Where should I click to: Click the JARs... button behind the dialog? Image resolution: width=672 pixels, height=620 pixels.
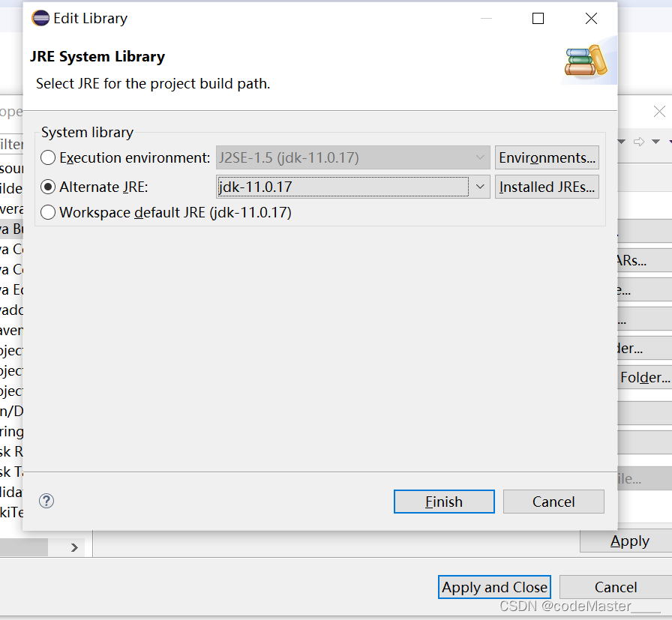coord(644,260)
